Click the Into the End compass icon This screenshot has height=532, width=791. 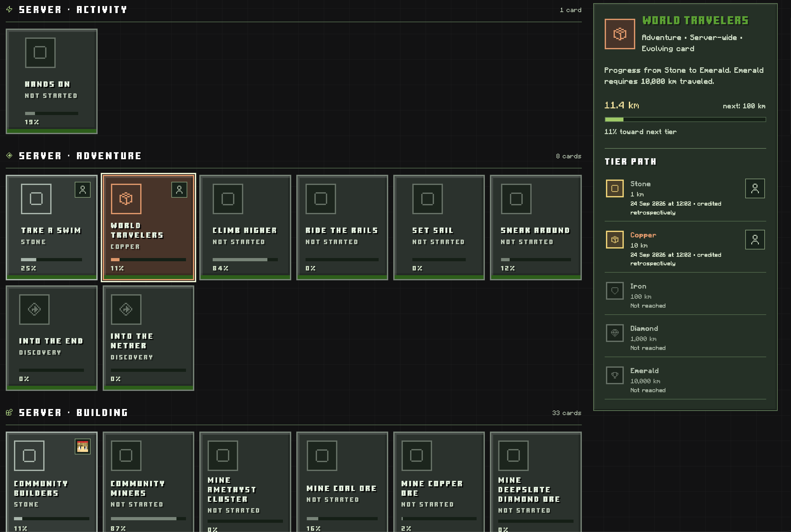[34, 310]
